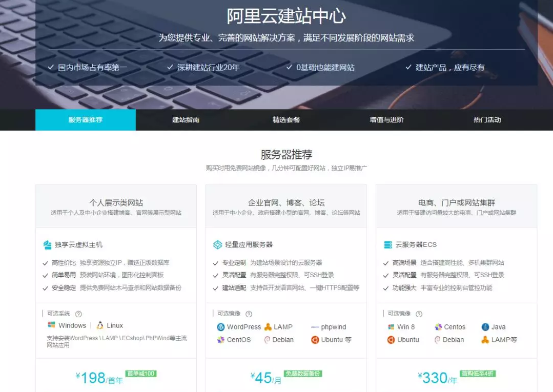
Task: Select the Windows system icon
Action: [x=51, y=325]
